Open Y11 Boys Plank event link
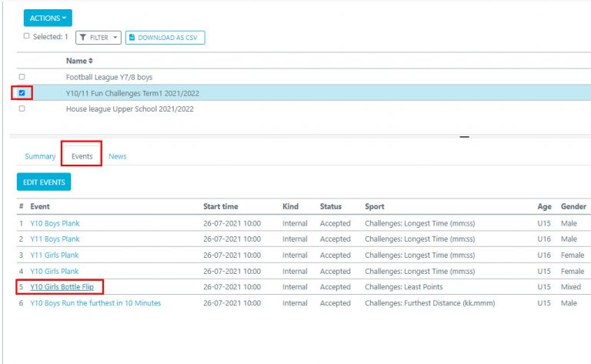 click(x=55, y=239)
